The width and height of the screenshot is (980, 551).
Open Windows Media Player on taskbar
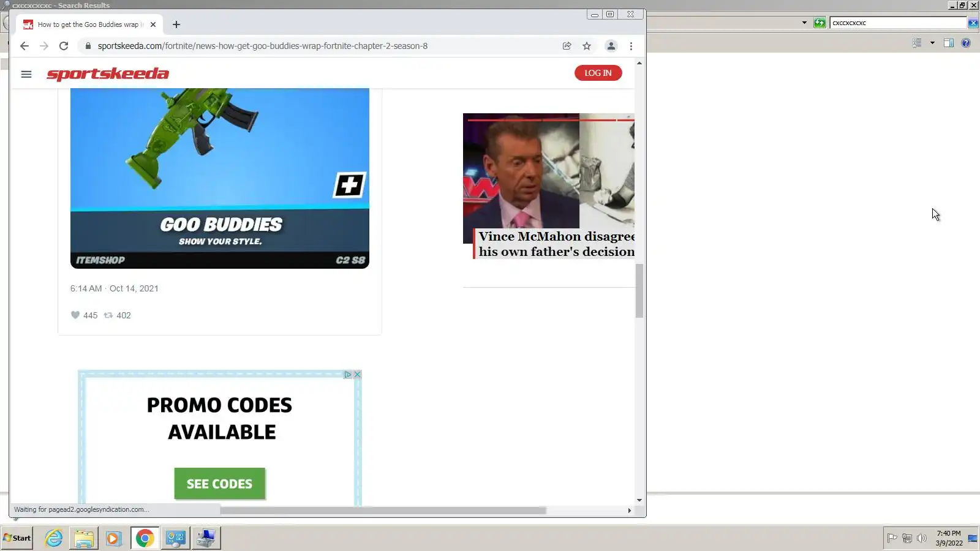pos(114,538)
